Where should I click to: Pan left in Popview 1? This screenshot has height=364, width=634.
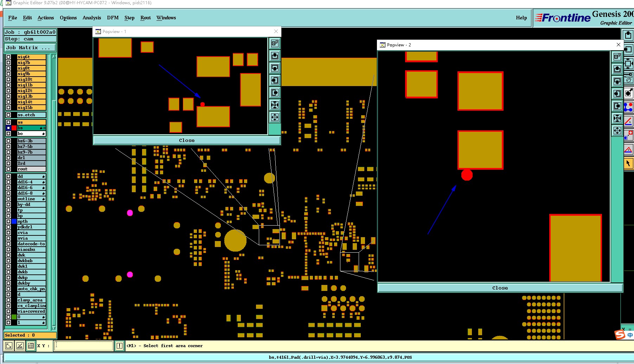275,80
